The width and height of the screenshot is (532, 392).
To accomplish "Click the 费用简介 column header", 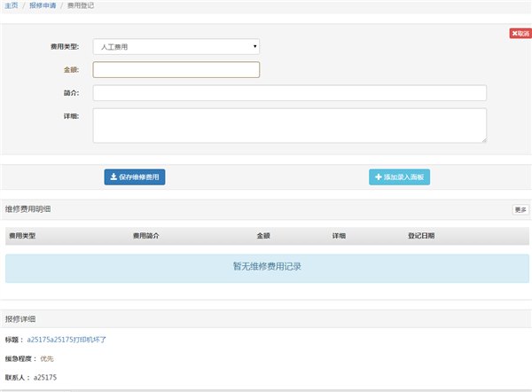I will [146, 236].
